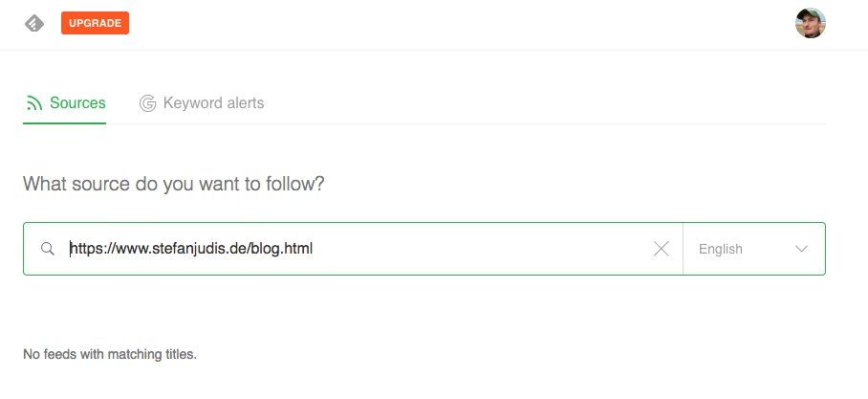Open the Keyword alerts tab

(x=213, y=103)
